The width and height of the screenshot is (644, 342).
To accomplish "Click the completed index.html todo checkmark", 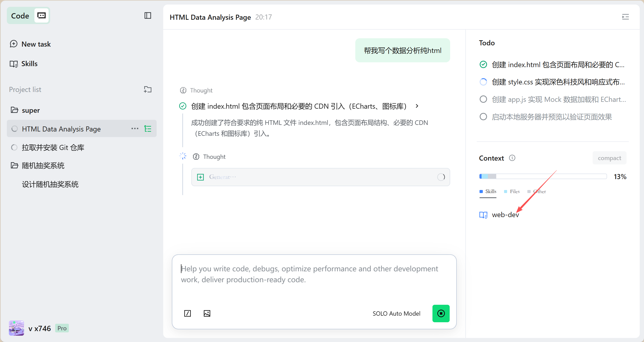I will (483, 65).
